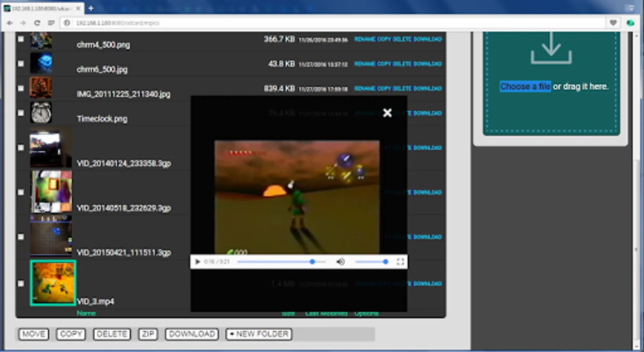This screenshot has height=352, width=644.
Task: Select the IMG_20111225_211340.jpg checkbox
Action: click(x=21, y=88)
